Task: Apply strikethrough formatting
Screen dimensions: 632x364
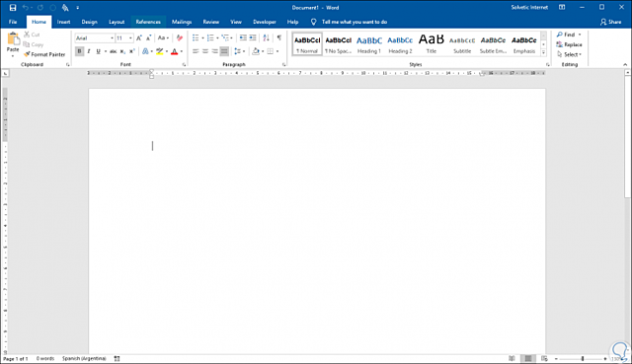Action: 114,51
